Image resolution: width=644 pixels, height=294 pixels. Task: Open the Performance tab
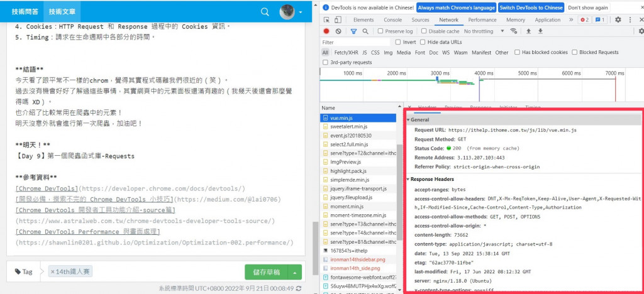point(482,19)
